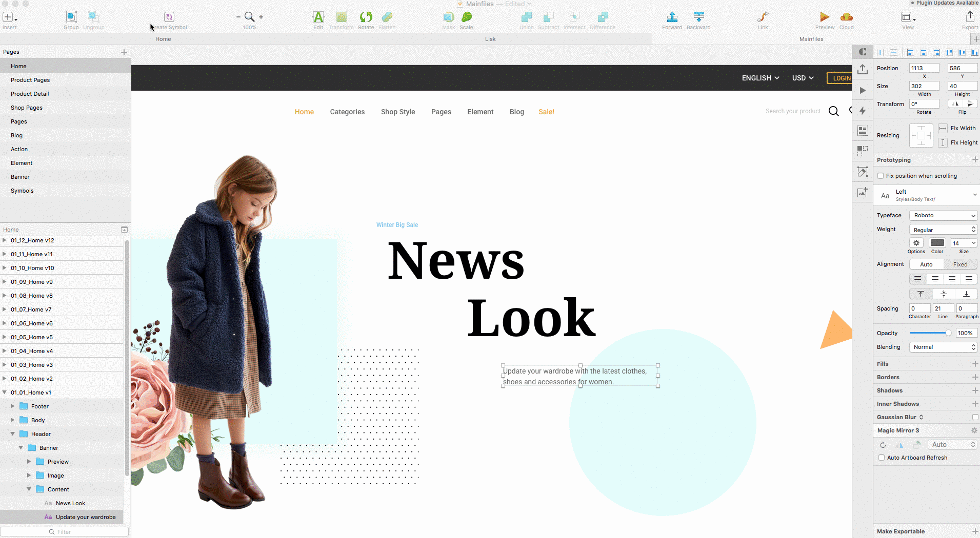Open the Blending mode dropdown
Viewport: 980px width, 538px height.
pos(943,347)
